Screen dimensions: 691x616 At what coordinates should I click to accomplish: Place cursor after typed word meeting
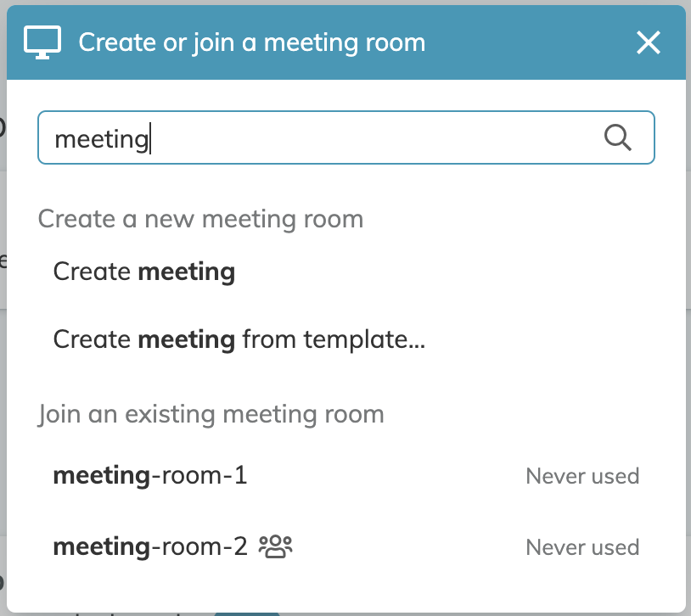tap(151, 139)
